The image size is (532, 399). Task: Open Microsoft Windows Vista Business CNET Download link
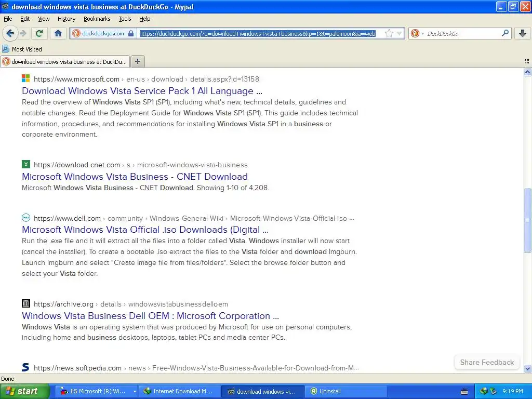coord(135,177)
